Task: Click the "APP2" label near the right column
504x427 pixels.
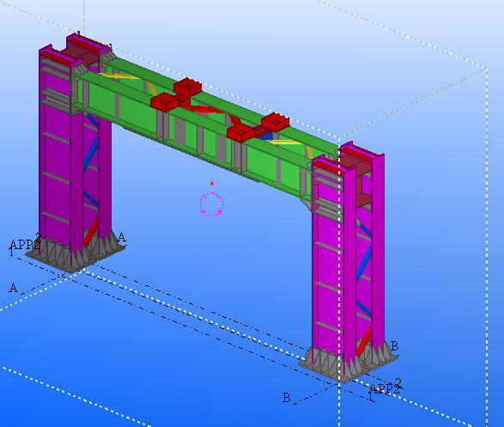Action: (385, 388)
